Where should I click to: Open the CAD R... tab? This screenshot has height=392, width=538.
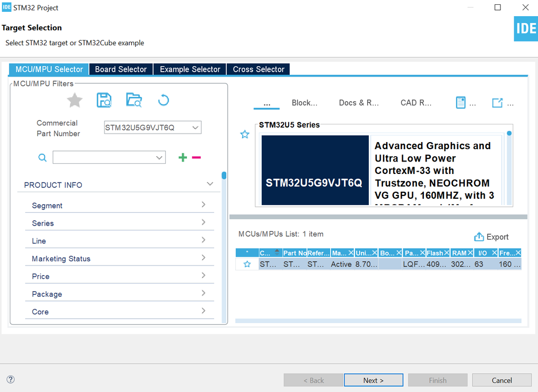tap(416, 102)
